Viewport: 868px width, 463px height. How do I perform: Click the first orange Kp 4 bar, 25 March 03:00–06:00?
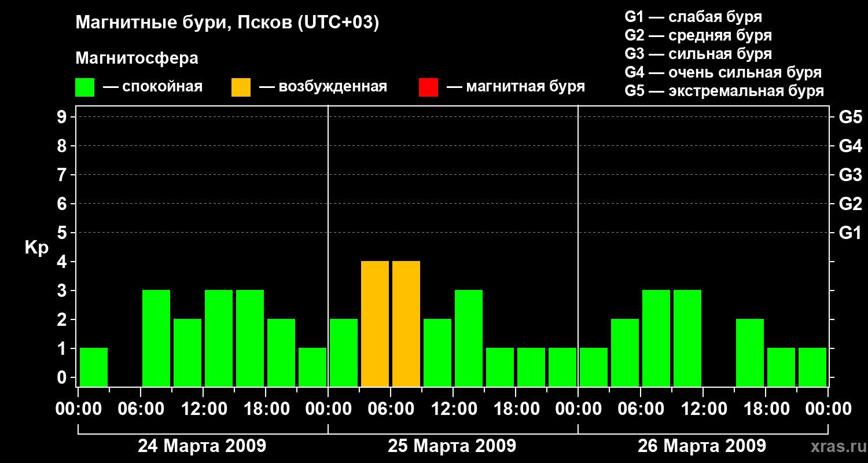coord(375,324)
